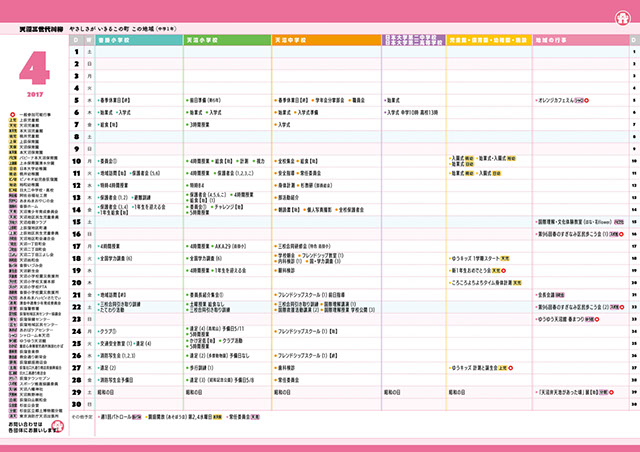Click 1年生を迎える会 on day 19 in 天沼小学校
Viewport: 640px width, 452px height.
tap(229, 271)
